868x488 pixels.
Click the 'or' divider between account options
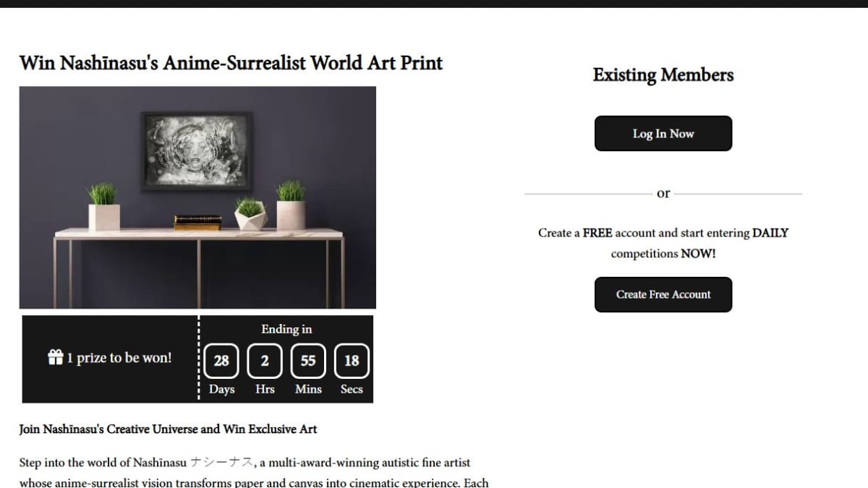point(663,193)
